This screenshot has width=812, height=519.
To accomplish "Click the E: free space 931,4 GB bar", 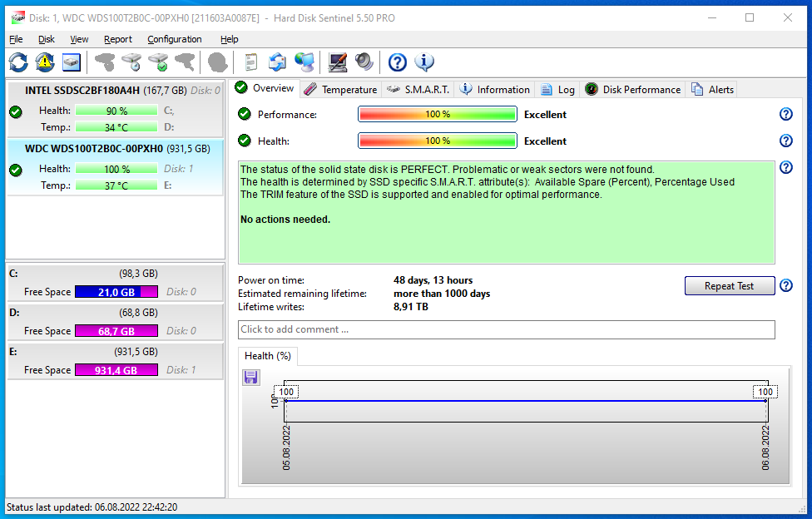I will [x=116, y=370].
